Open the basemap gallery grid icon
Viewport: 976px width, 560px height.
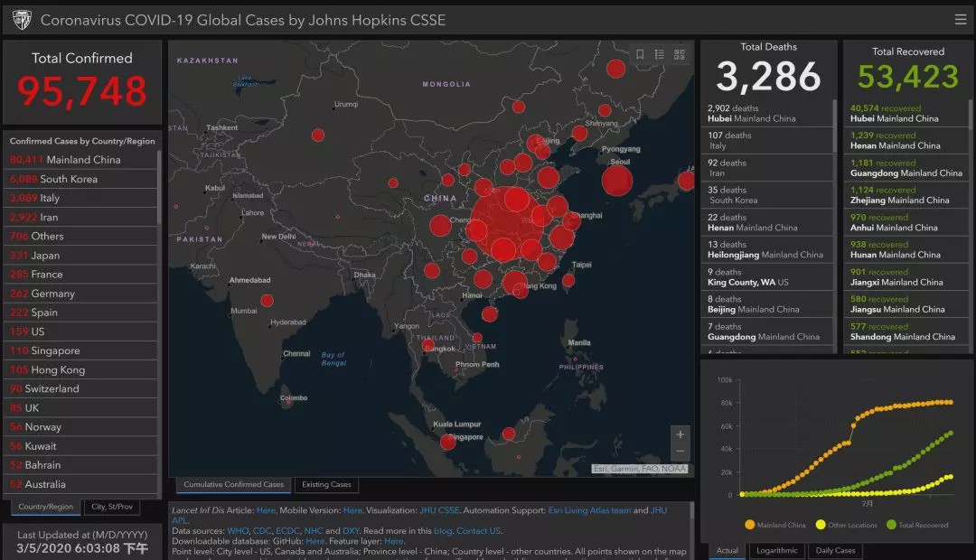pyautogui.click(x=680, y=55)
